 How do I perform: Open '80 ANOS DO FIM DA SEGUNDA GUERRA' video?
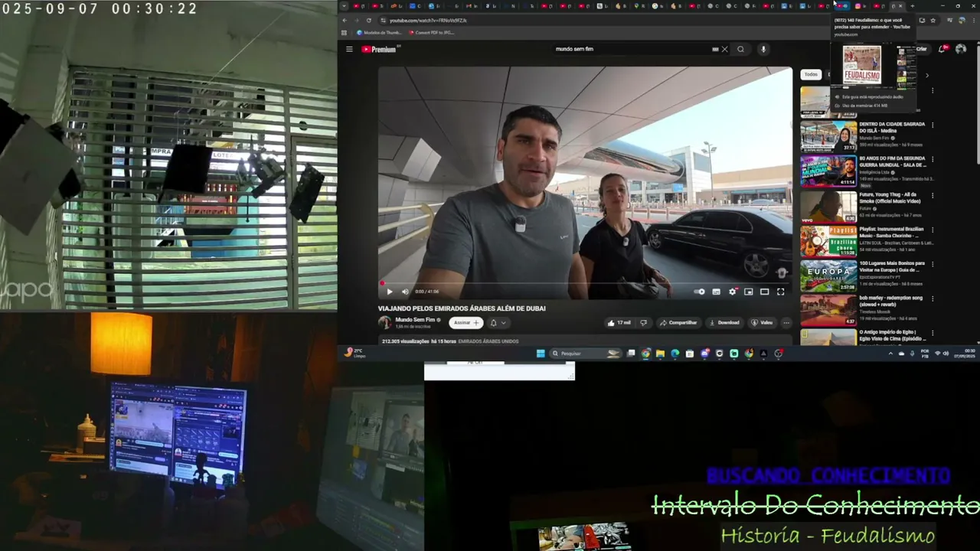pos(828,171)
